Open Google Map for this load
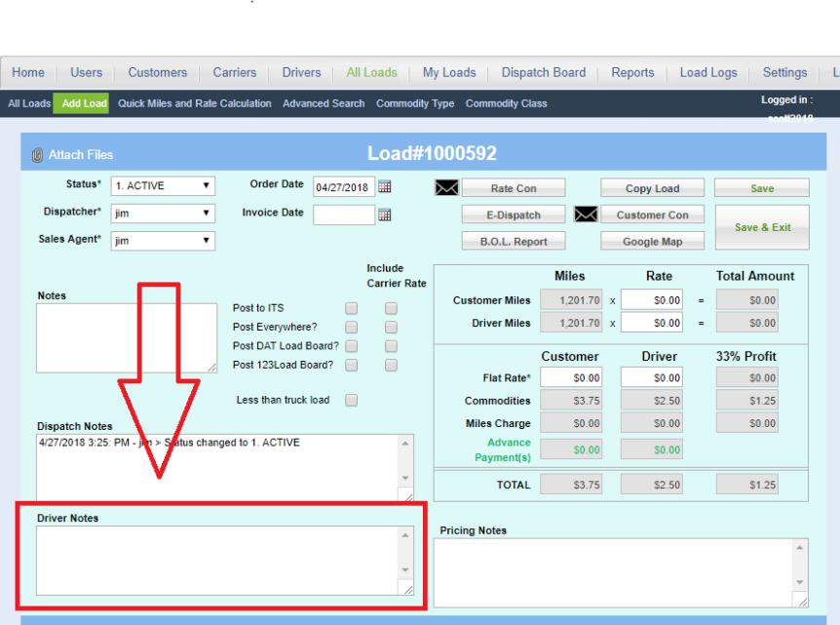Screen dimensions: 840x625 652,240
